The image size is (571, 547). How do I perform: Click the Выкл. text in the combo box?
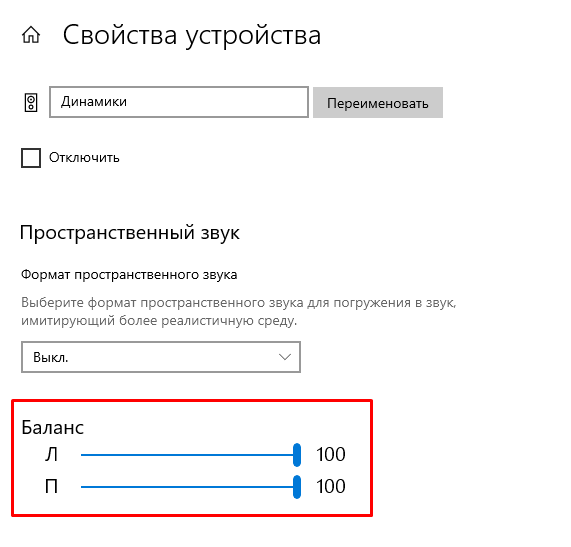tap(51, 357)
